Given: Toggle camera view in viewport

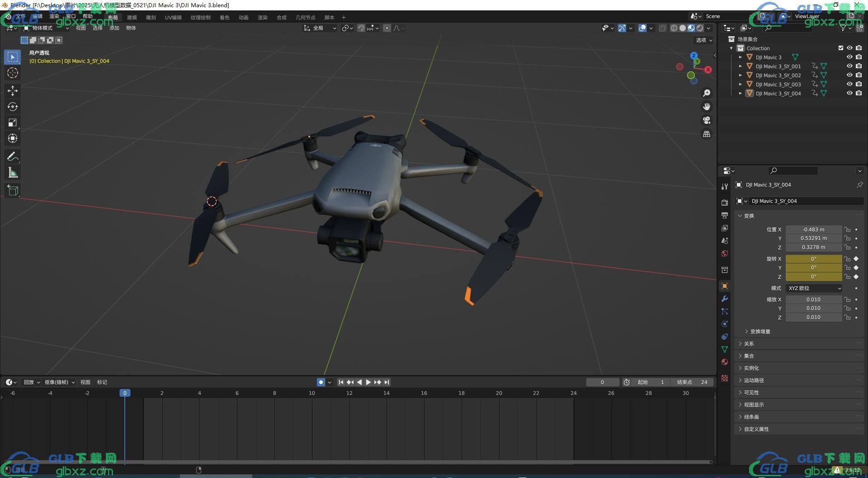Looking at the screenshot, I should tap(707, 120).
